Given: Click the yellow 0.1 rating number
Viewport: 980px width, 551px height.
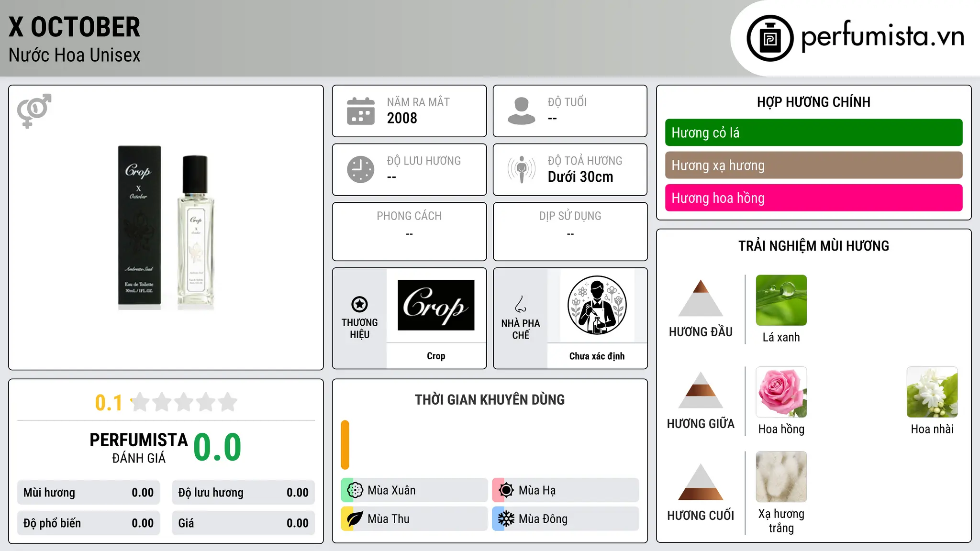Looking at the screenshot, I should [x=109, y=403].
